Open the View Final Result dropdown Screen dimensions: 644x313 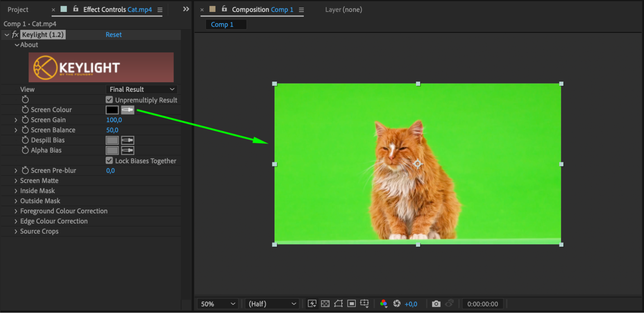point(141,89)
